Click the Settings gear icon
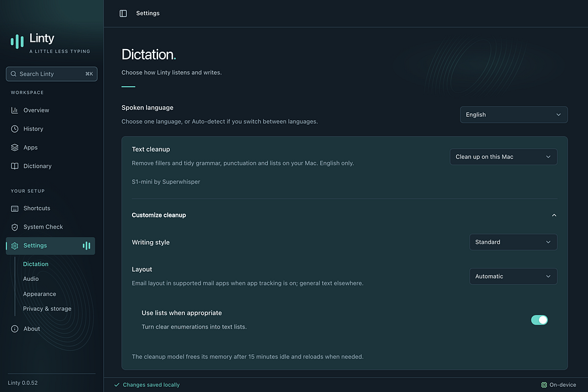The width and height of the screenshot is (588, 392). point(14,246)
